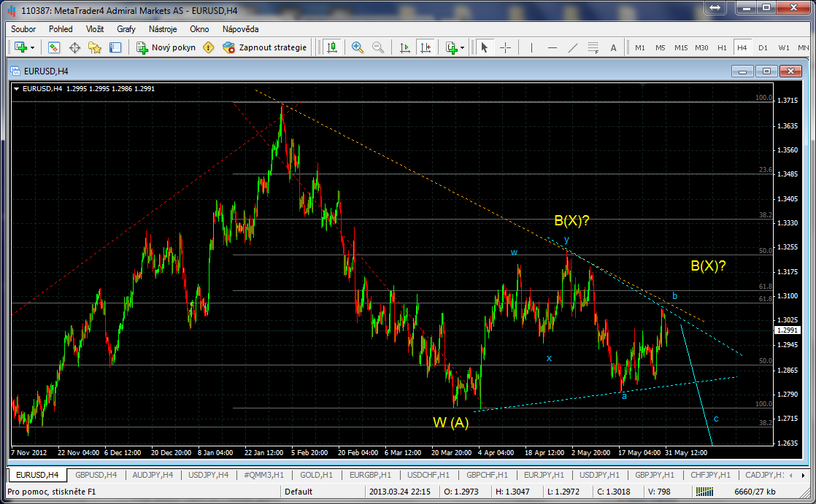Close the EURUSD,H4 chart window
This screenshot has width=816, height=504.
[x=790, y=71]
